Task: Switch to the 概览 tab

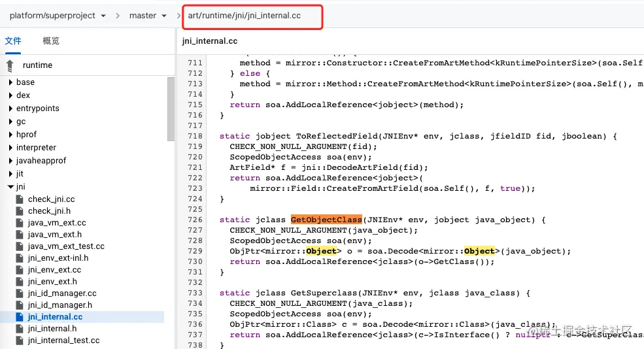Action: [x=51, y=41]
